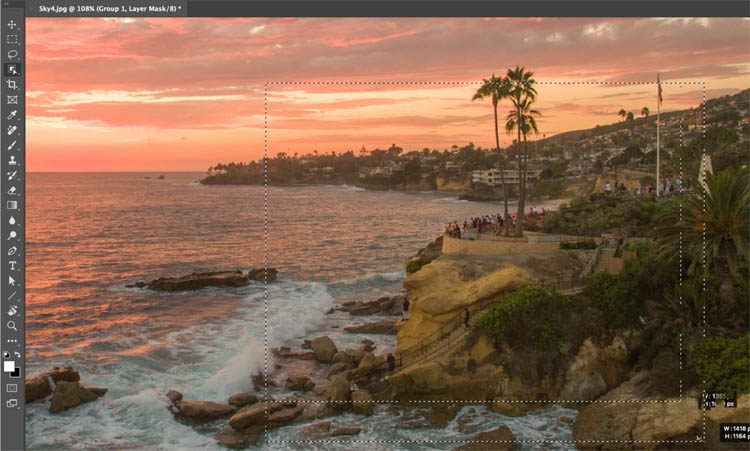Select the Object Selection tool
This screenshot has width=750, height=451.
[x=12, y=70]
